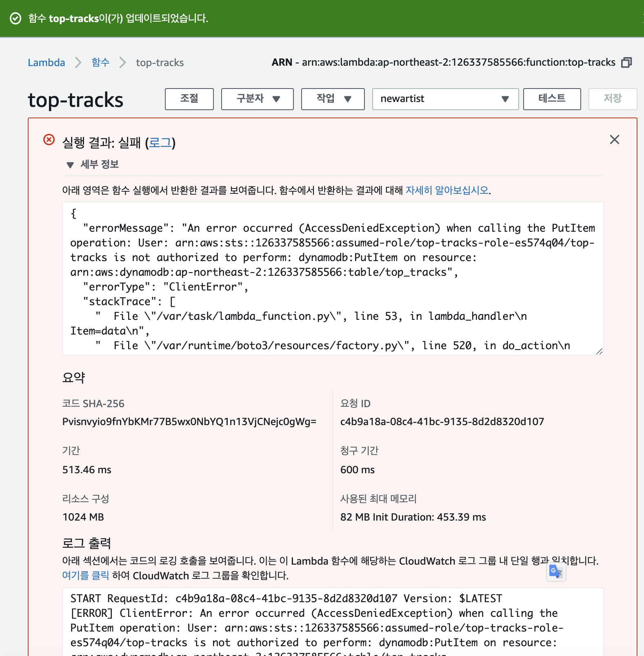Open 자세히 알아보십시오 learn more link
This screenshot has height=656, width=644.
(x=447, y=191)
